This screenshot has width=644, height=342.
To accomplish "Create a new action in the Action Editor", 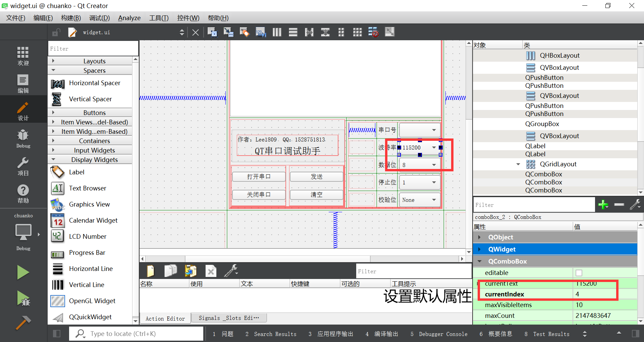I will pyautogui.click(x=150, y=271).
